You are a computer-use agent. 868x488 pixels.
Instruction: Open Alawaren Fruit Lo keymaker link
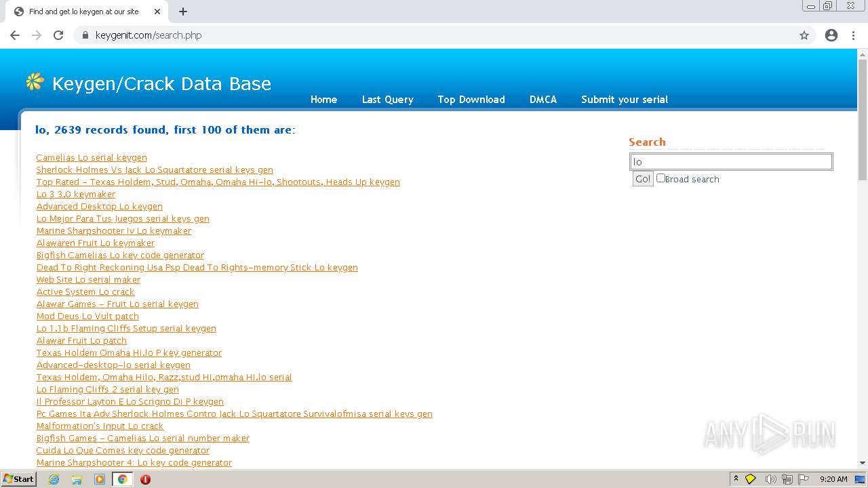click(x=96, y=243)
